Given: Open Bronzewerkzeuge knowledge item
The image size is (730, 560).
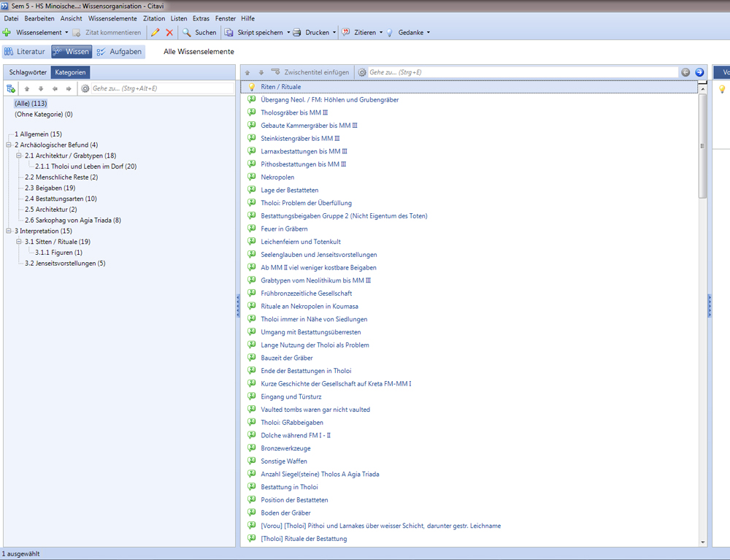Looking at the screenshot, I should (x=286, y=448).
